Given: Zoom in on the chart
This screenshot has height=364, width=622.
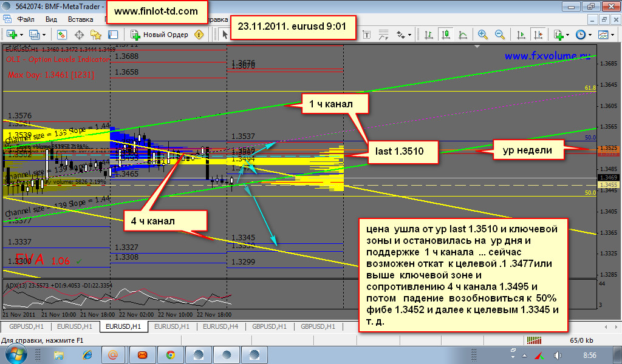Looking at the screenshot, I should pos(482,35).
